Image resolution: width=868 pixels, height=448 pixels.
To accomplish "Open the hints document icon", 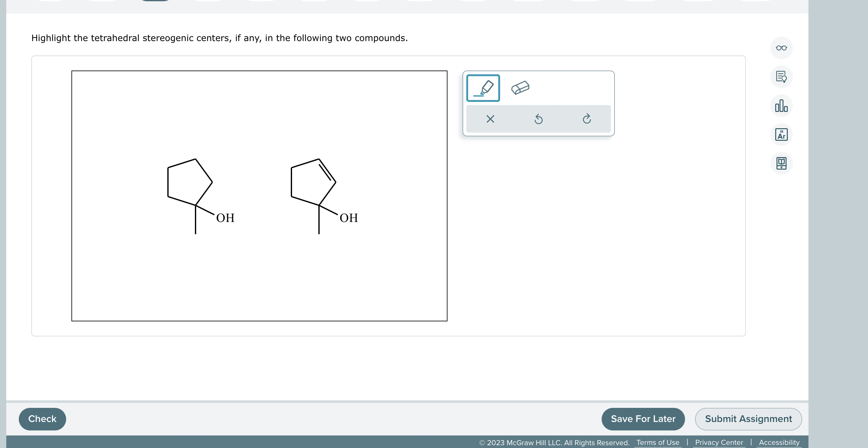I will coord(781,77).
